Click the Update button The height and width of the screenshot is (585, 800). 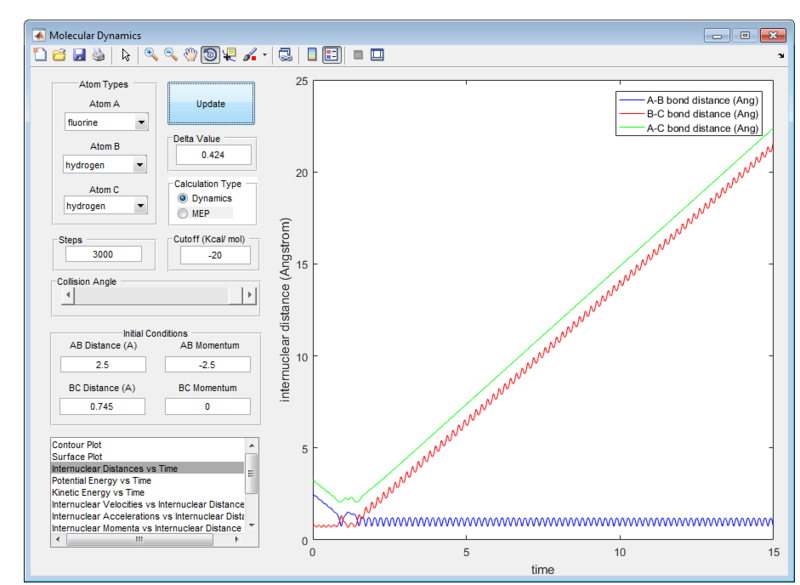click(x=211, y=104)
